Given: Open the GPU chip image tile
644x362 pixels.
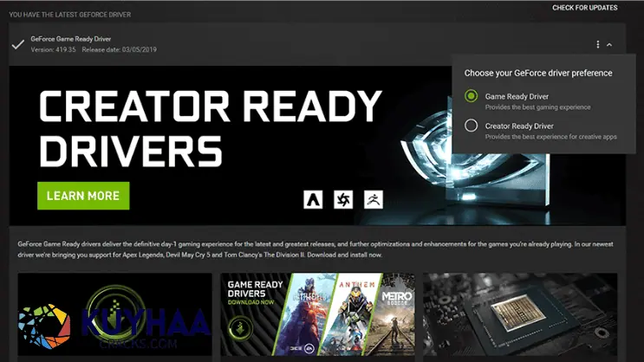Looking at the screenshot, I should [520, 316].
